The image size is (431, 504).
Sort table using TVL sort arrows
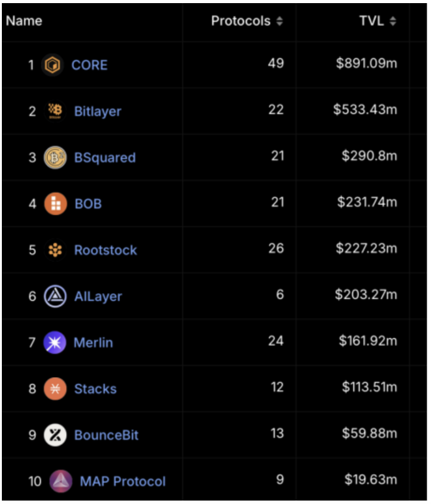393,21
